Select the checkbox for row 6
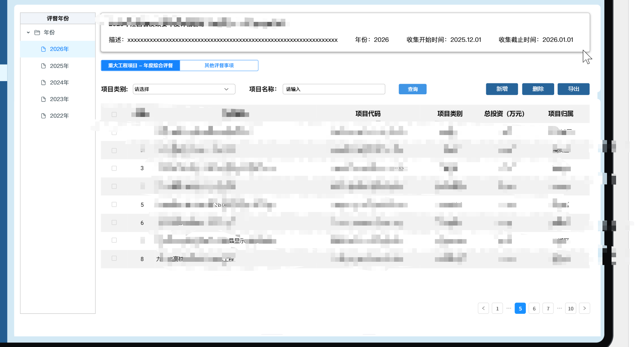 pos(114,223)
